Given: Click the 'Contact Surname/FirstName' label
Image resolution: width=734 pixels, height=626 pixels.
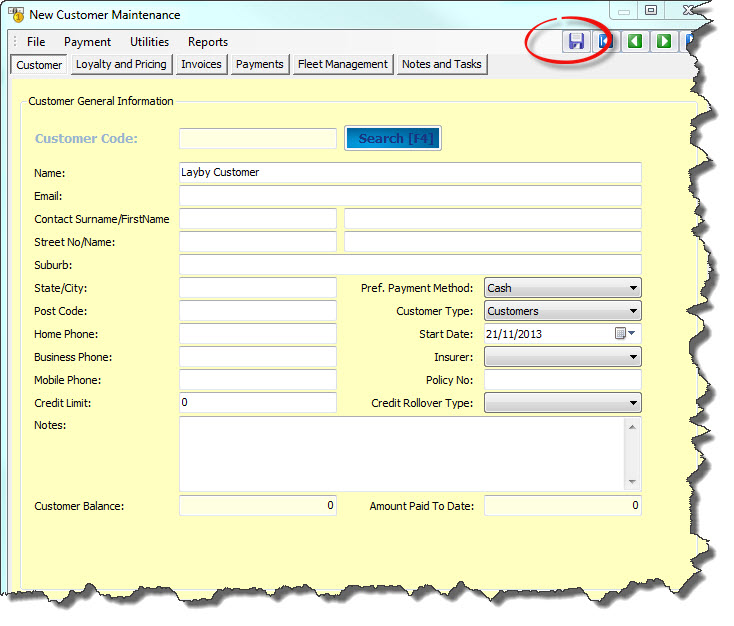Looking at the screenshot, I should 102,219.
